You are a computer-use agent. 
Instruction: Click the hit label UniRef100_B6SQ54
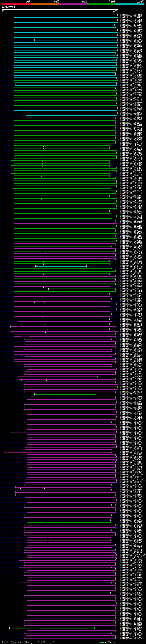(131, 244)
